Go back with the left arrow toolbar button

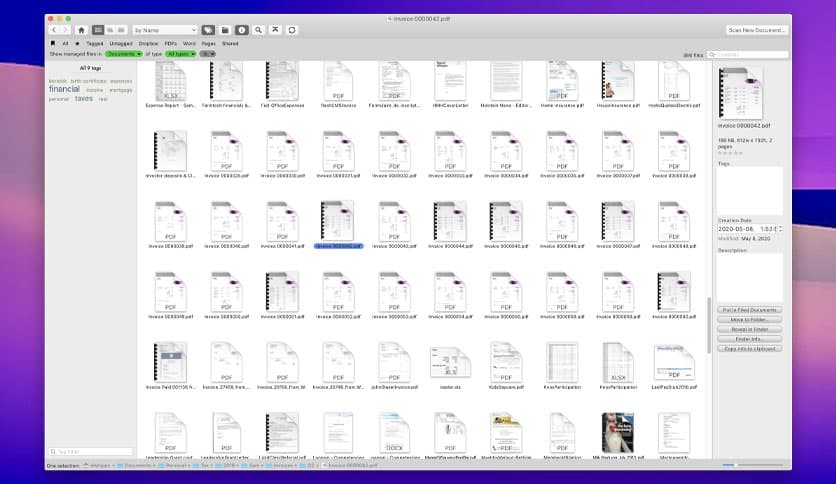point(54,30)
